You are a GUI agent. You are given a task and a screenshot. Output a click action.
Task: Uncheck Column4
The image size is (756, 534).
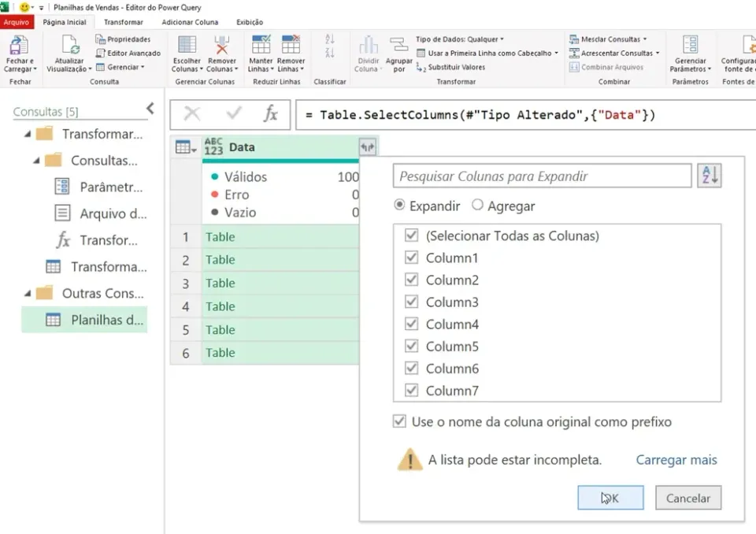(411, 324)
